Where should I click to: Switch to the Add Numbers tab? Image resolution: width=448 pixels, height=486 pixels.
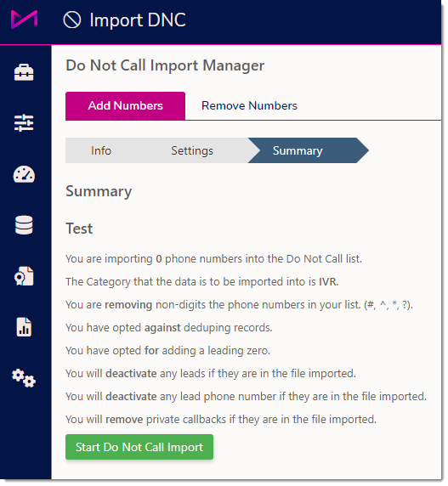tap(125, 105)
